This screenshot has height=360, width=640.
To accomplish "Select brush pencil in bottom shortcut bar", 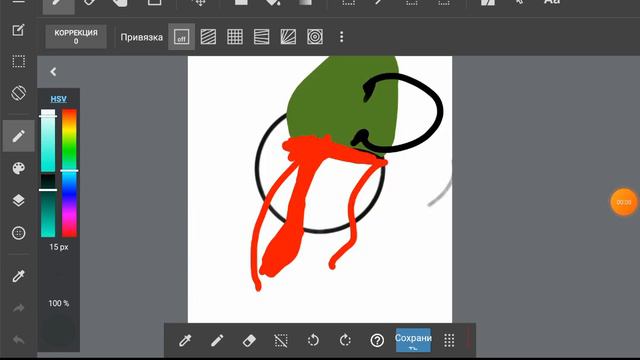I will 217,340.
